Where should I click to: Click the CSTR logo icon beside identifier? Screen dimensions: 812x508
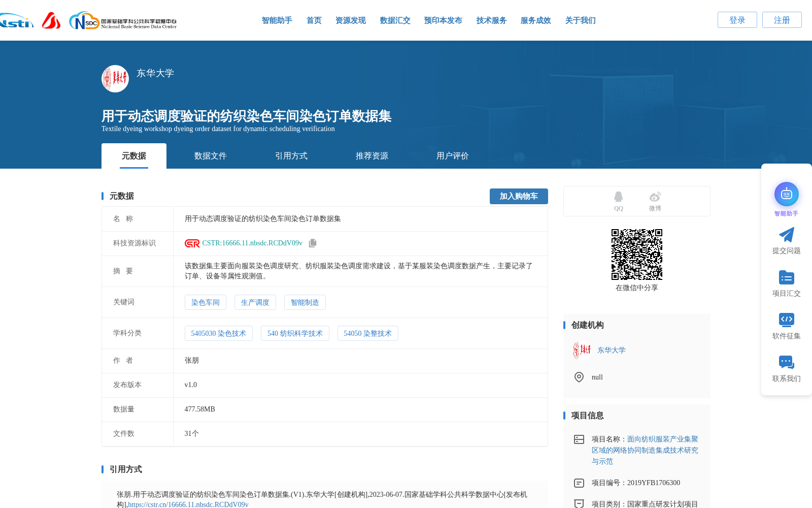click(192, 243)
